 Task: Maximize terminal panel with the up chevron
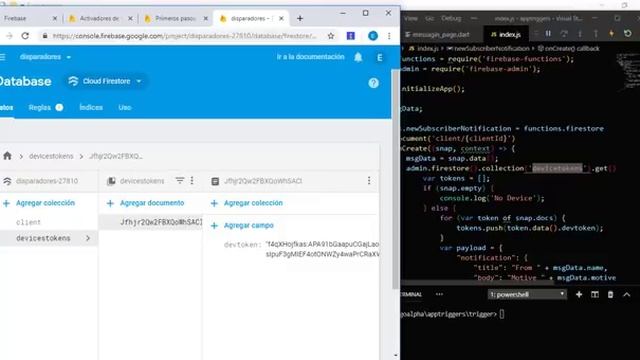[x=627, y=294]
